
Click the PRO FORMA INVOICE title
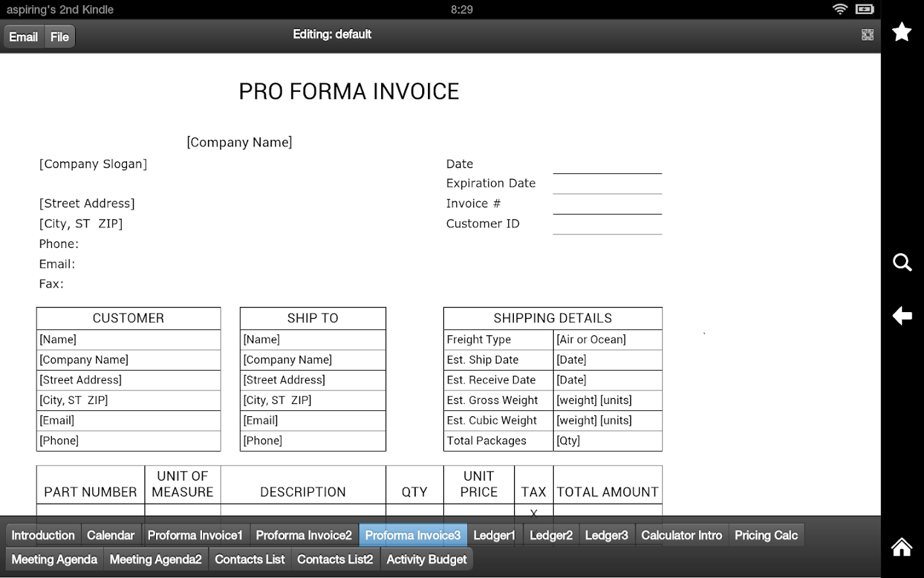[x=349, y=91]
